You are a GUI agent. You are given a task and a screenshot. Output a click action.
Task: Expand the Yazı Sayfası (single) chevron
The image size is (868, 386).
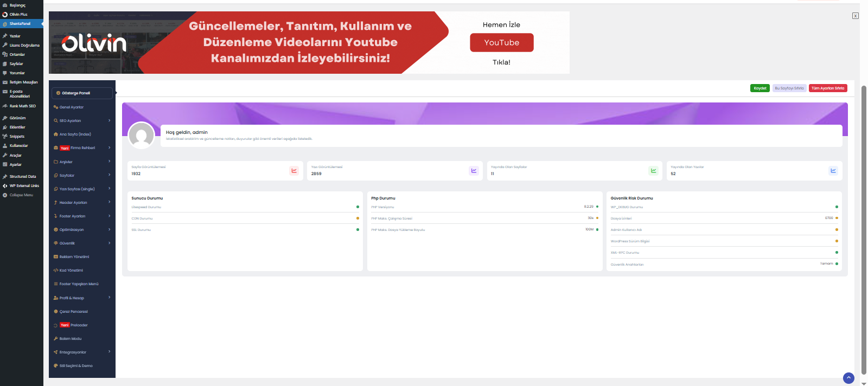(x=110, y=189)
